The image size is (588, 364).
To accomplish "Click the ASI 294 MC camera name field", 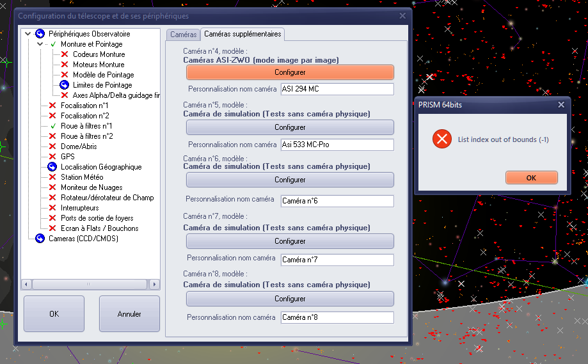I will click(337, 89).
